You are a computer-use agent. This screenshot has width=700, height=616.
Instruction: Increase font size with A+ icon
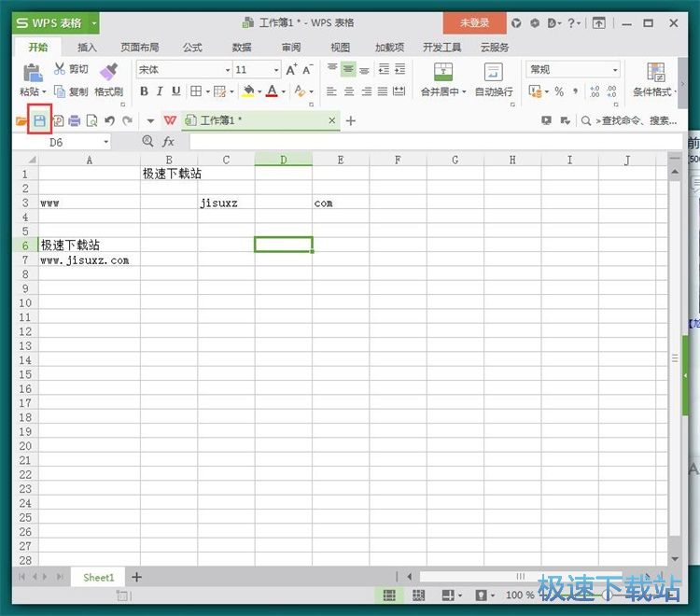click(291, 70)
